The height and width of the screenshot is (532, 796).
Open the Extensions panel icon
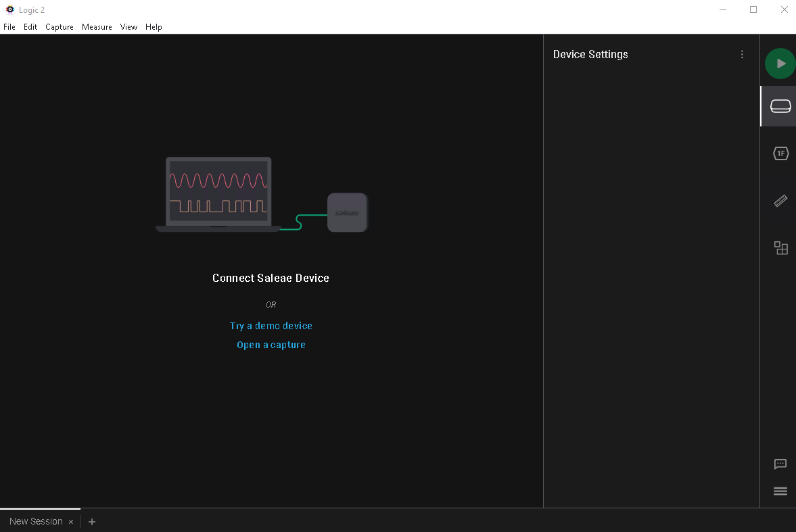780,248
